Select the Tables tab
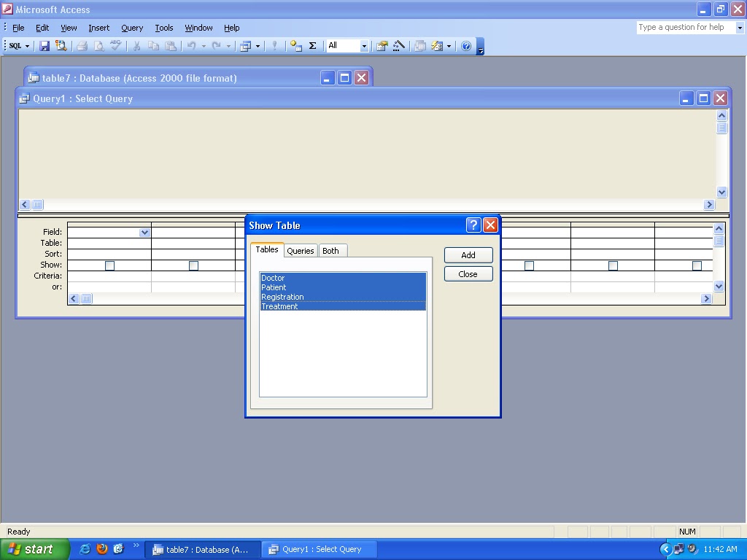 (267, 249)
